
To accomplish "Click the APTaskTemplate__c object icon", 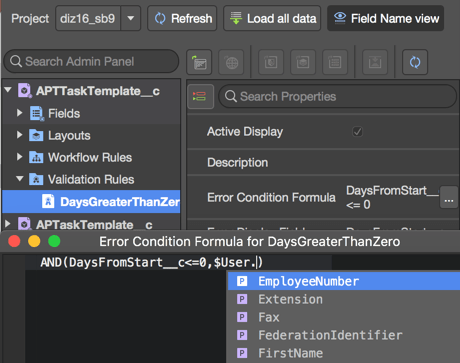I will click(x=25, y=224).
